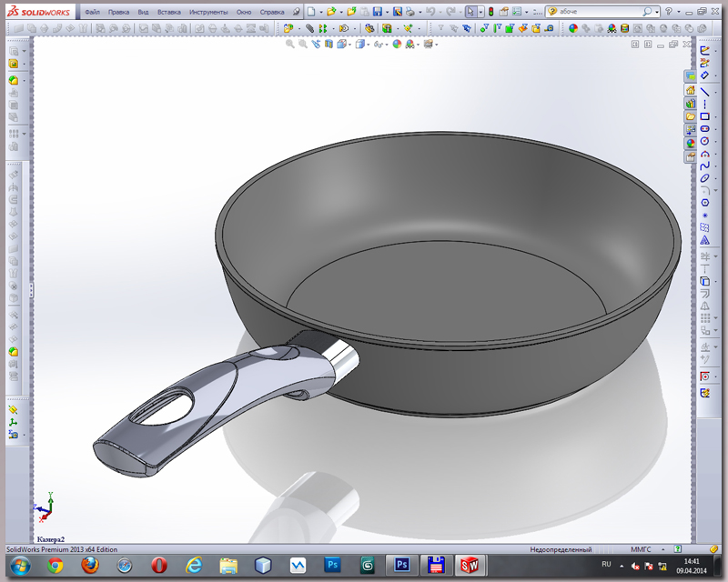The image size is (728, 582).
Task: Click Hide/Show Items glasses icon
Action: pos(379,44)
